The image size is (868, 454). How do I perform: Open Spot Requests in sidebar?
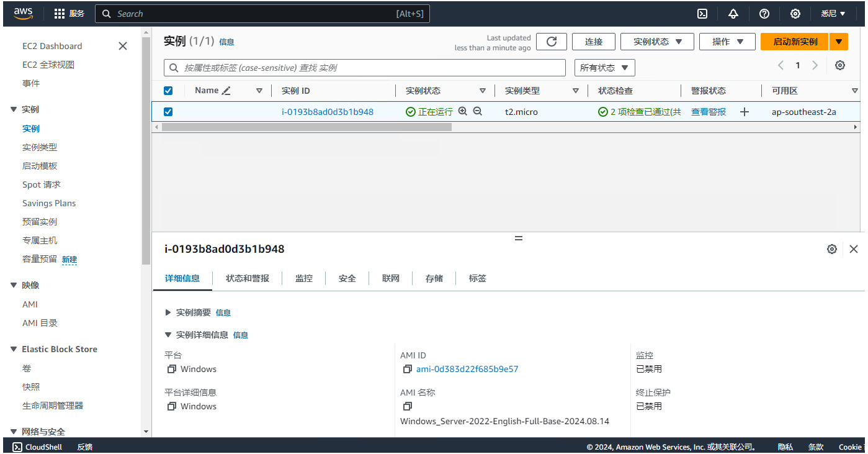click(x=42, y=184)
